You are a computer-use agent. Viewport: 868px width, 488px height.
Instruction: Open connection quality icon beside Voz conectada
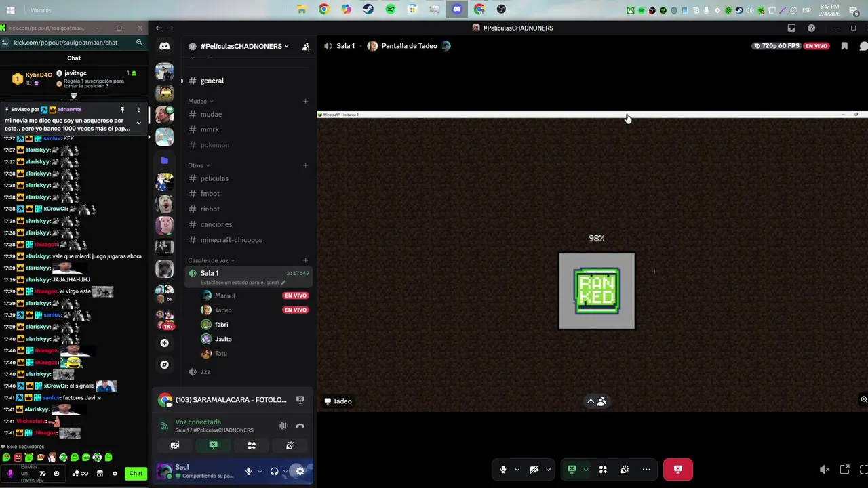tap(163, 426)
